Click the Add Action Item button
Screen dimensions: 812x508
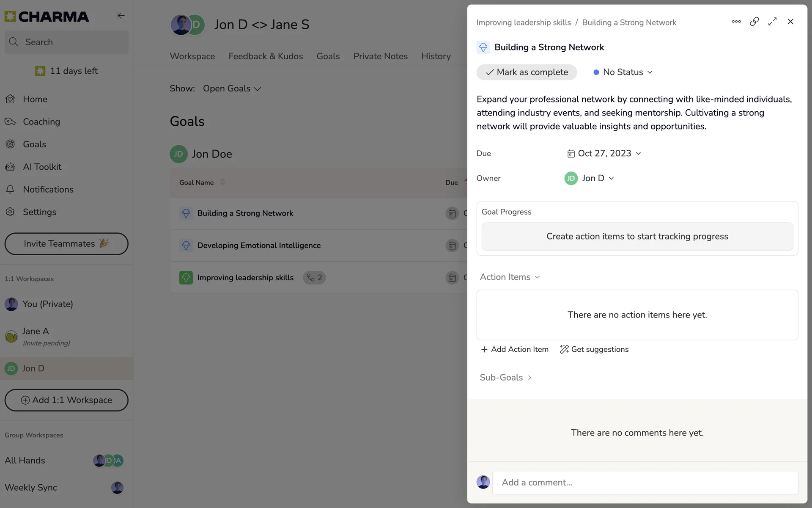click(515, 349)
